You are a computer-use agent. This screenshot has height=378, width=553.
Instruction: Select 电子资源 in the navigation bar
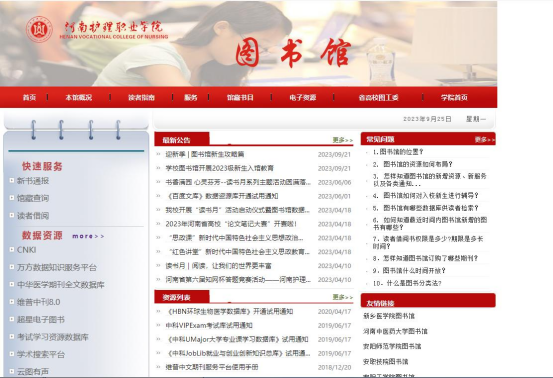tap(303, 97)
